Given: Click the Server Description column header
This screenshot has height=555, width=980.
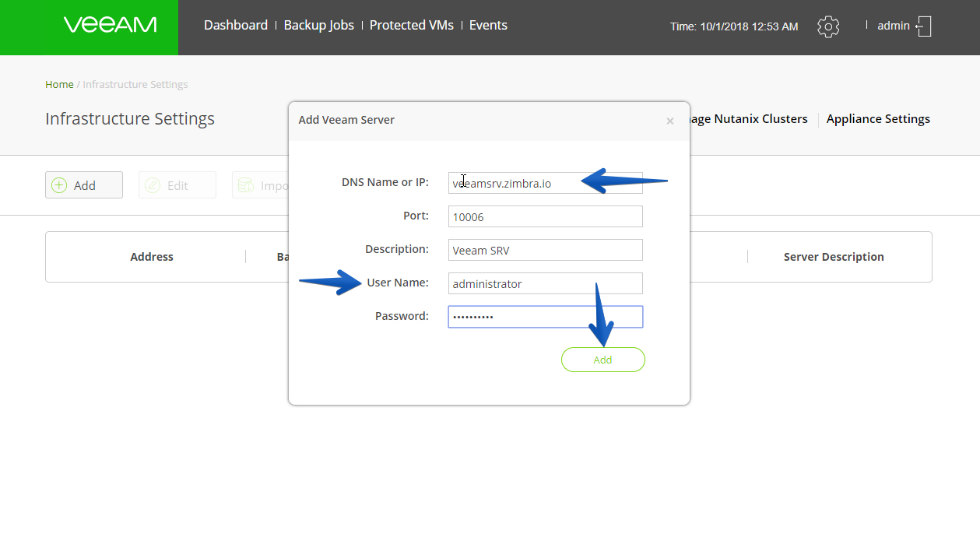Looking at the screenshot, I should (x=834, y=257).
